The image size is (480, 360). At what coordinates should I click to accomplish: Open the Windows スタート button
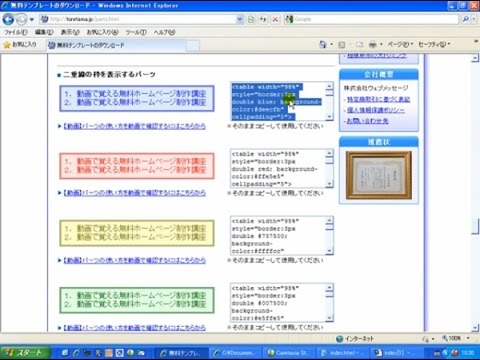tap(25, 353)
